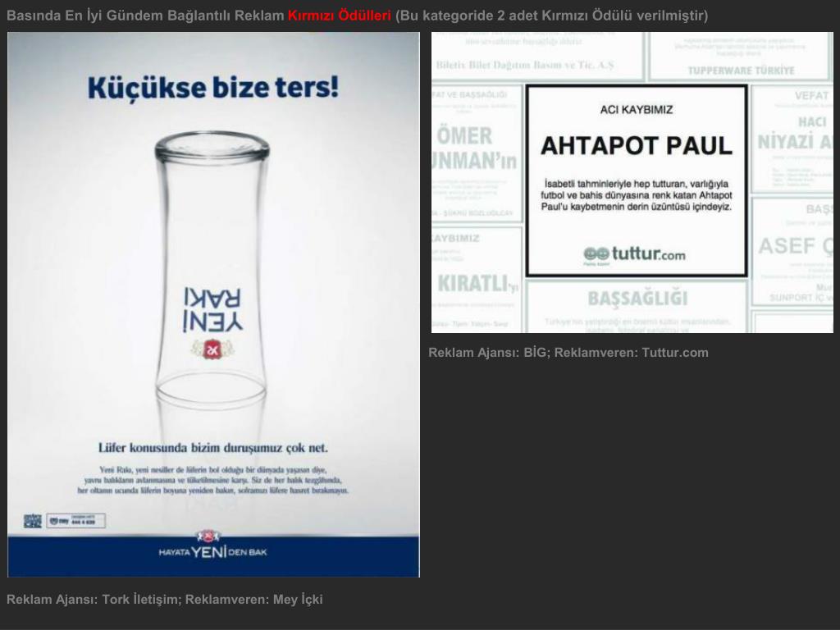The width and height of the screenshot is (840, 630).
Task: Click the red emblem above the blue footer slogan
Action: (208, 536)
